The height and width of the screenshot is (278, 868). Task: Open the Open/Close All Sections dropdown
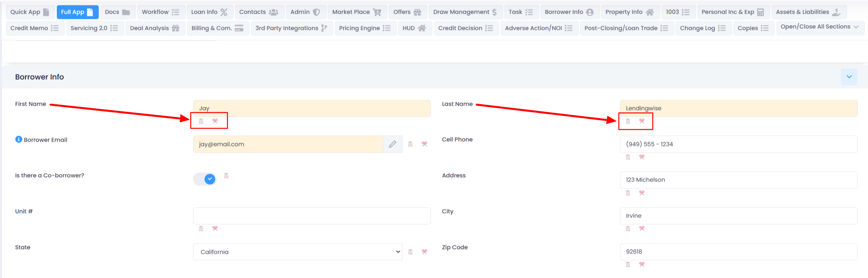[819, 27]
